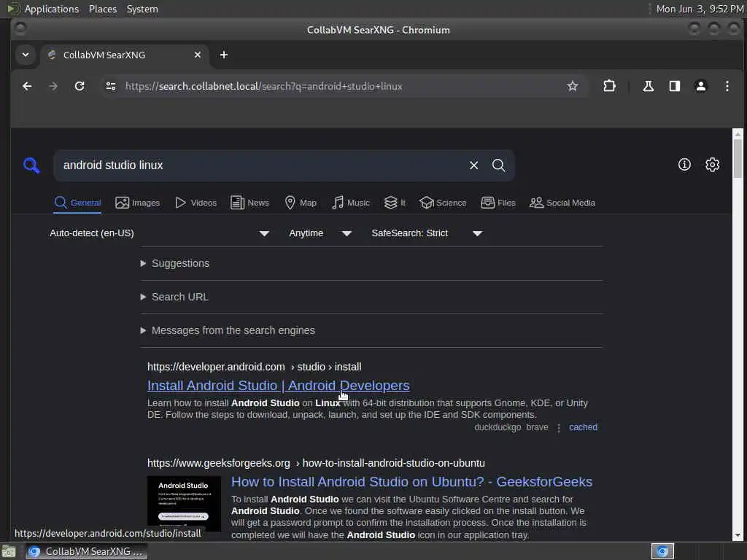
Task: Toggle the side panel icon
Action: coord(675,86)
